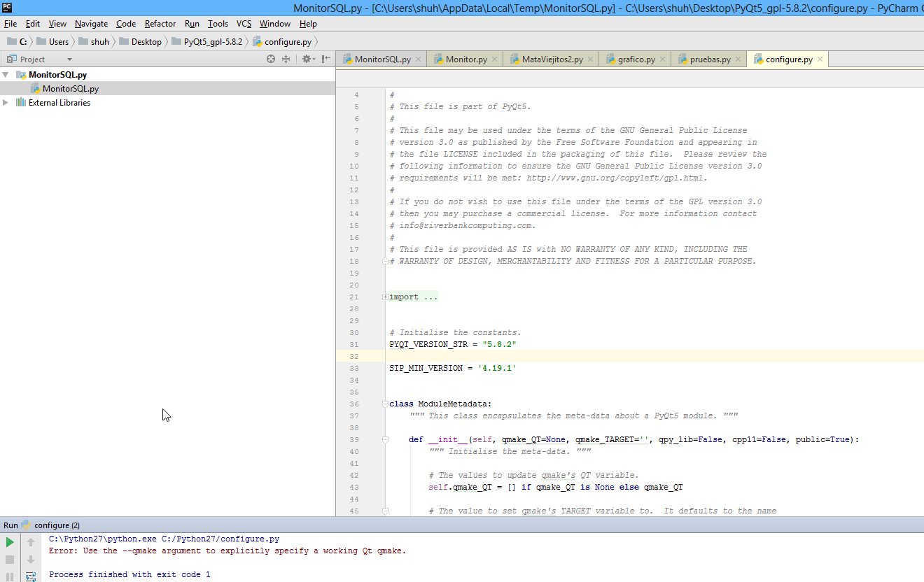Open the View menu
The image size is (924, 582).
pyautogui.click(x=58, y=24)
